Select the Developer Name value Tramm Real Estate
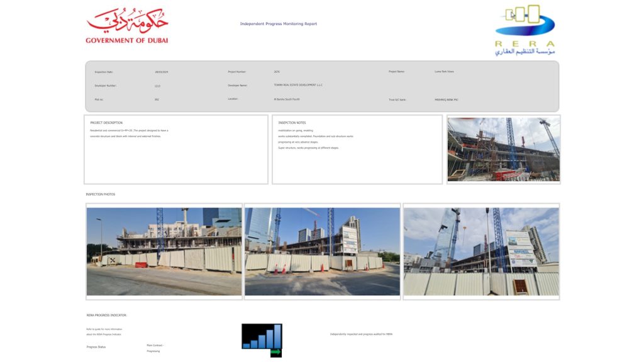 coord(298,85)
